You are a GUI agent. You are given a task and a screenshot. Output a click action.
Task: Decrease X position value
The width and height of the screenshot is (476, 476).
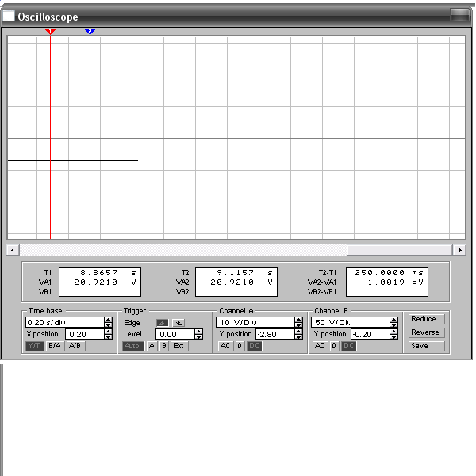tap(109, 336)
